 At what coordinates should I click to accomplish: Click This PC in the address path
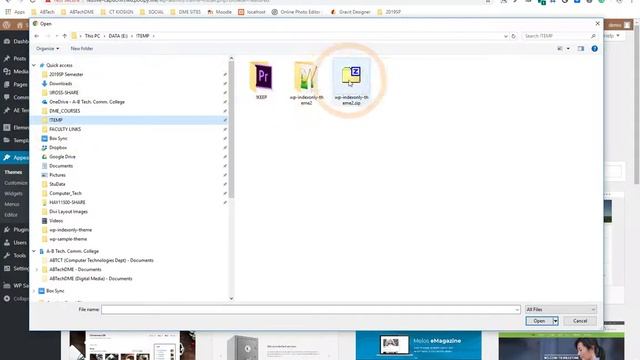(x=92, y=36)
